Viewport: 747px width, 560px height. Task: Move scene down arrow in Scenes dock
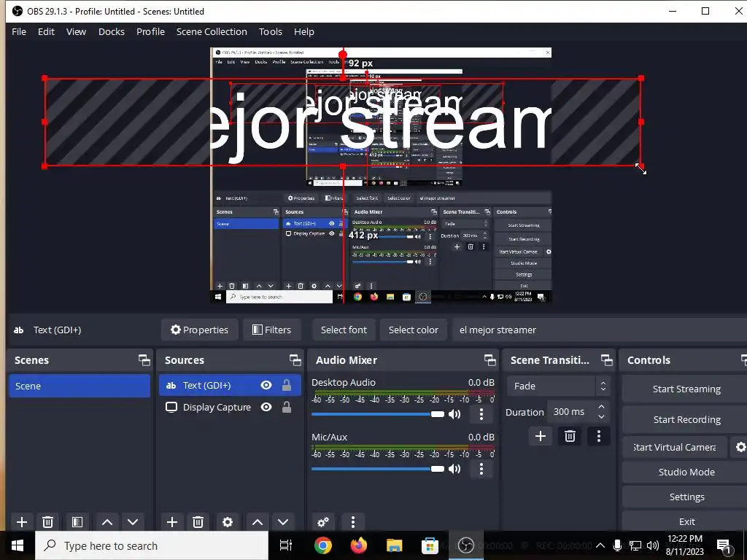click(133, 522)
